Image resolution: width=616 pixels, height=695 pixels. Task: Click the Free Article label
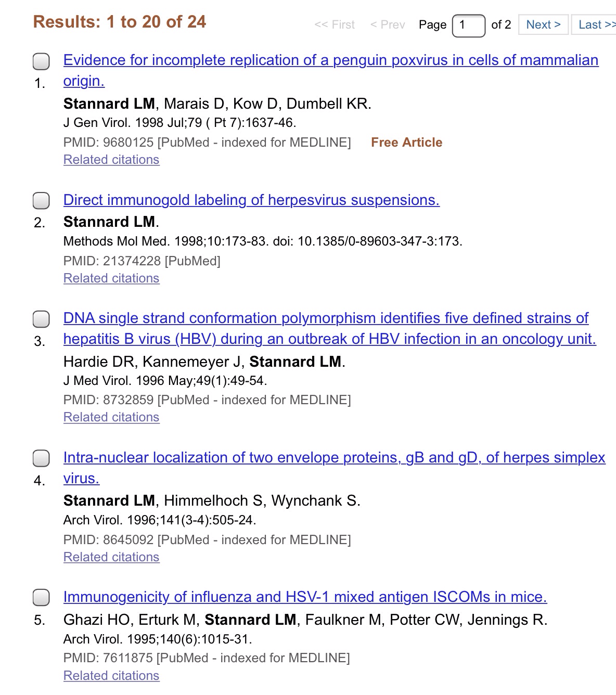tap(406, 143)
